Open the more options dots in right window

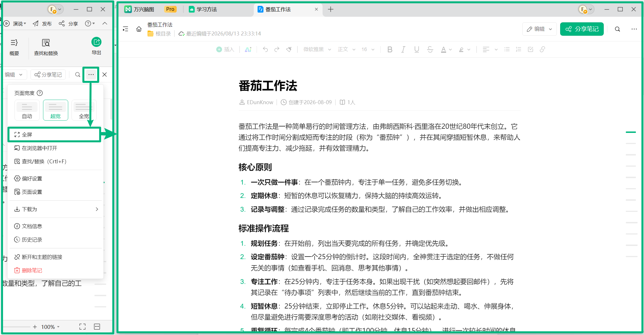coord(634,29)
